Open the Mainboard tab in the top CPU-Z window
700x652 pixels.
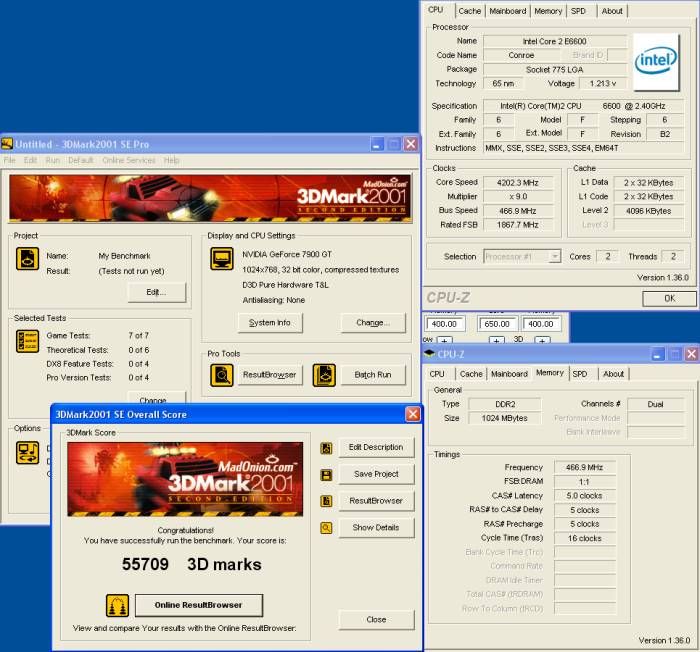[508, 11]
